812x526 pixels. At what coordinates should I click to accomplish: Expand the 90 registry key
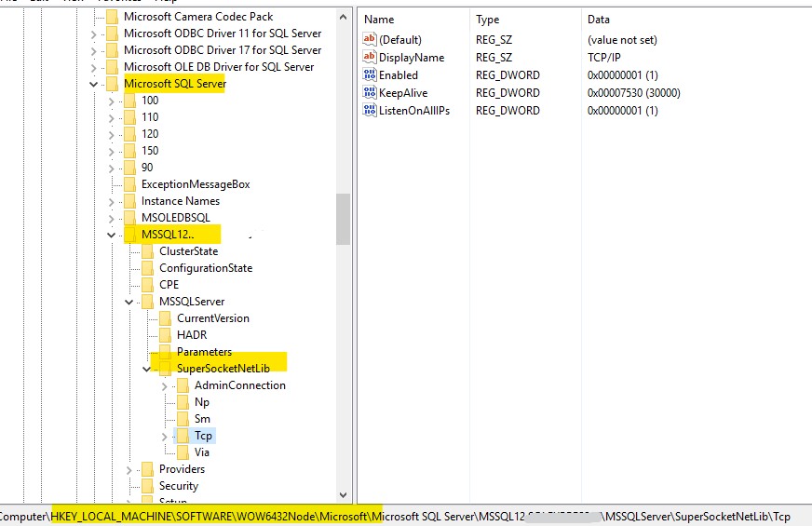click(112, 169)
